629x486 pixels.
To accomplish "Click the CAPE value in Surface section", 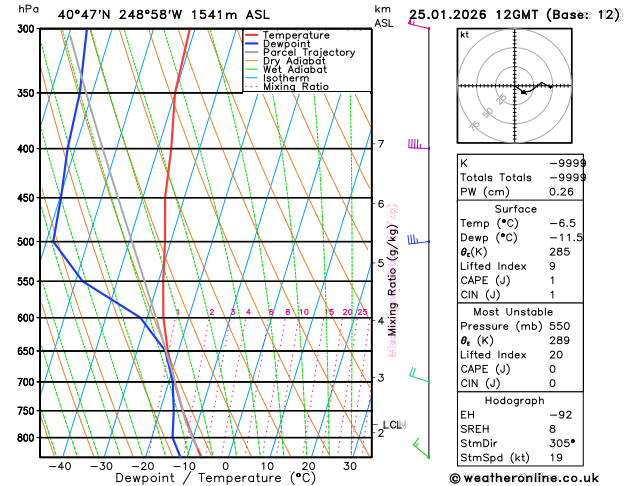I will 552,280.
